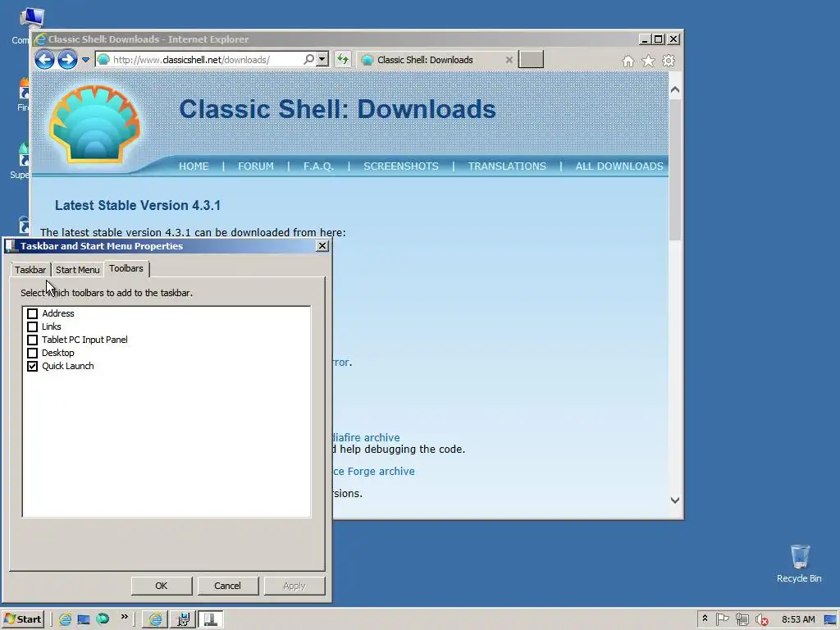This screenshot has height=630, width=840.
Task: Click Show Desktop icon in Quick Launch
Action: [x=84, y=619]
